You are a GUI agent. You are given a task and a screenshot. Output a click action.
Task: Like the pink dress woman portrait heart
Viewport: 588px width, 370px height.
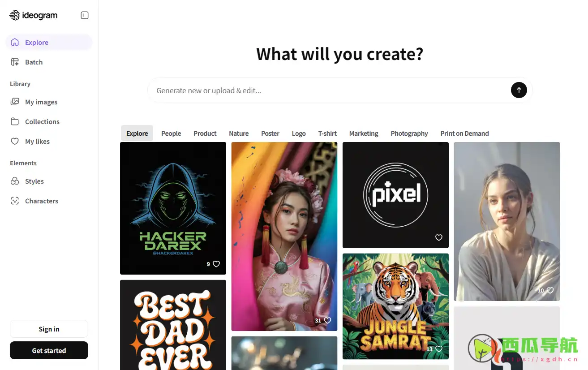point(327,320)
